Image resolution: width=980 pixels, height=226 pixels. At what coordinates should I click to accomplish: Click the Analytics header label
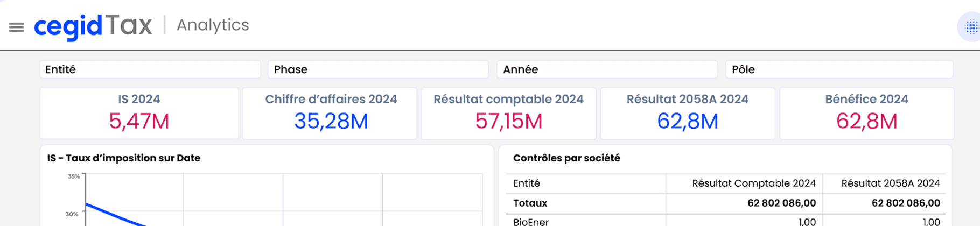213,25
